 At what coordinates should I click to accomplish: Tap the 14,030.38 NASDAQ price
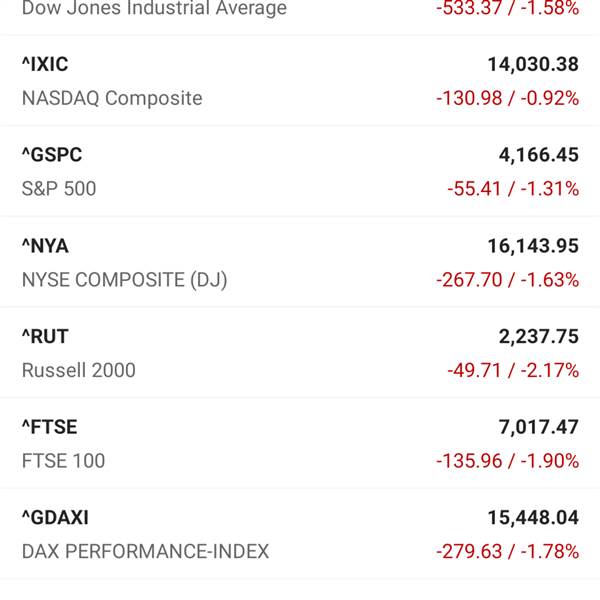(x=533, y=64)
